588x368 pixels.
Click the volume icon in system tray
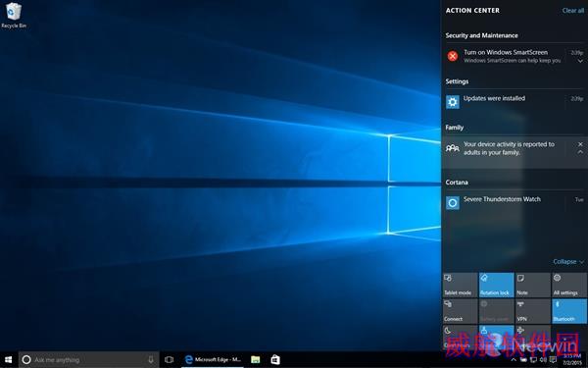tap(543, 360)
